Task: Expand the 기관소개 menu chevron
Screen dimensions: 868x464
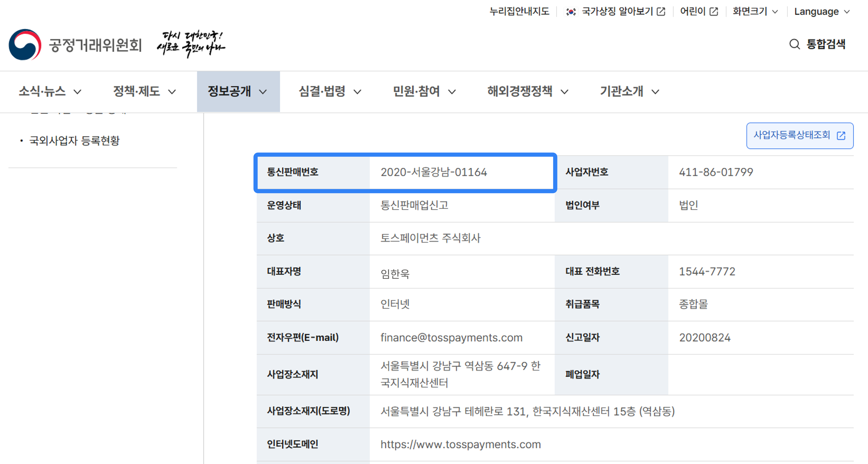Action: [655, 92]
